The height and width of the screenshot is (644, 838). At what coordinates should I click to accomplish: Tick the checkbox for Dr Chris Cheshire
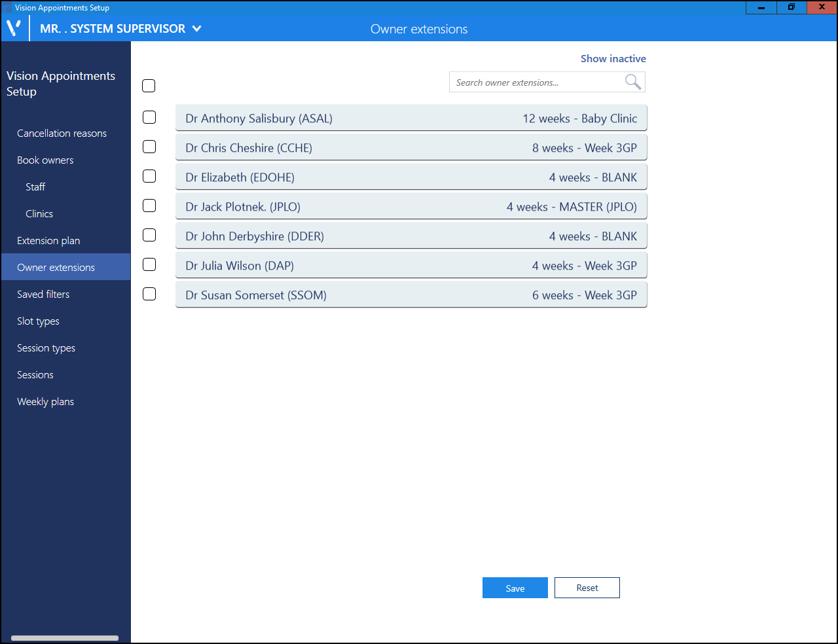[149, 147]
